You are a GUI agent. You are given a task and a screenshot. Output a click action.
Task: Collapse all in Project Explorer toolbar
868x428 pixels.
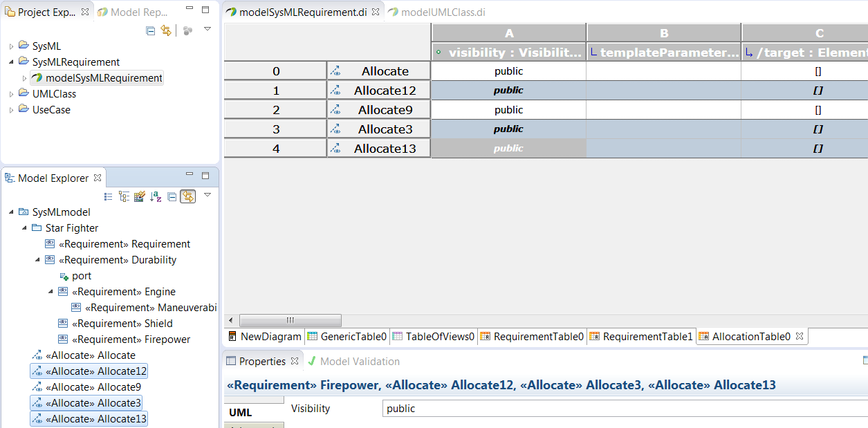[151, 30]
